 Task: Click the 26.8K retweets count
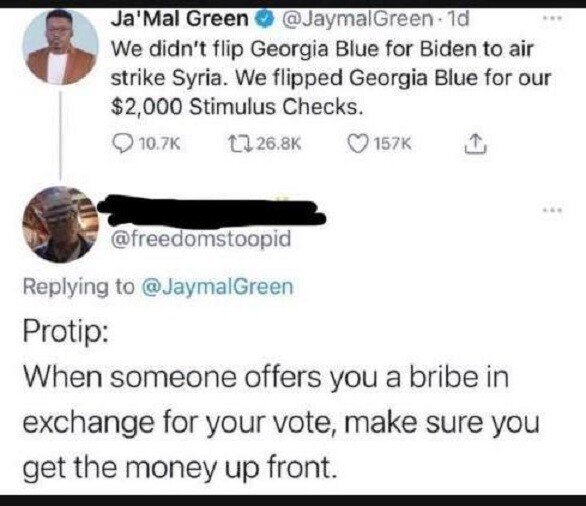(x=279, y=144)
